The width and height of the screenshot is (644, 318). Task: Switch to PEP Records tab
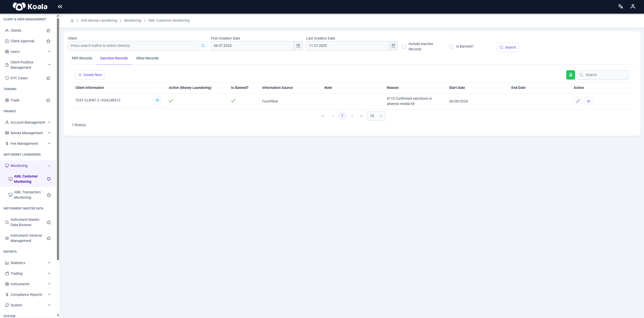(x=82, y=58)
